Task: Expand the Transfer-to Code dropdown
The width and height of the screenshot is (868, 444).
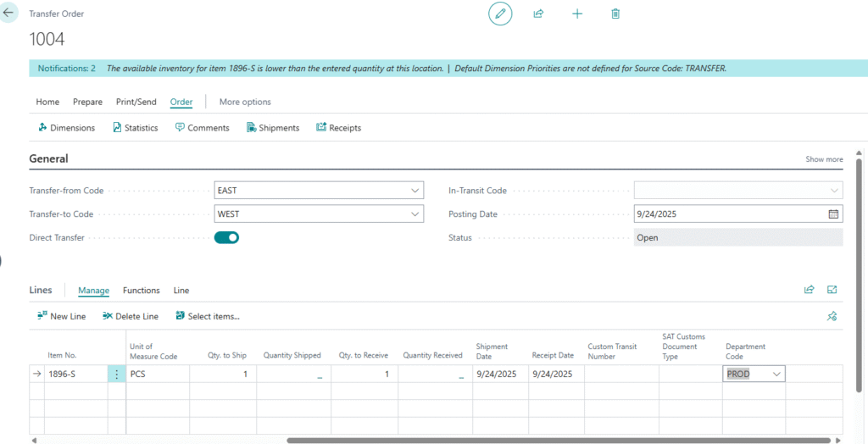Action: click(415, 214)
